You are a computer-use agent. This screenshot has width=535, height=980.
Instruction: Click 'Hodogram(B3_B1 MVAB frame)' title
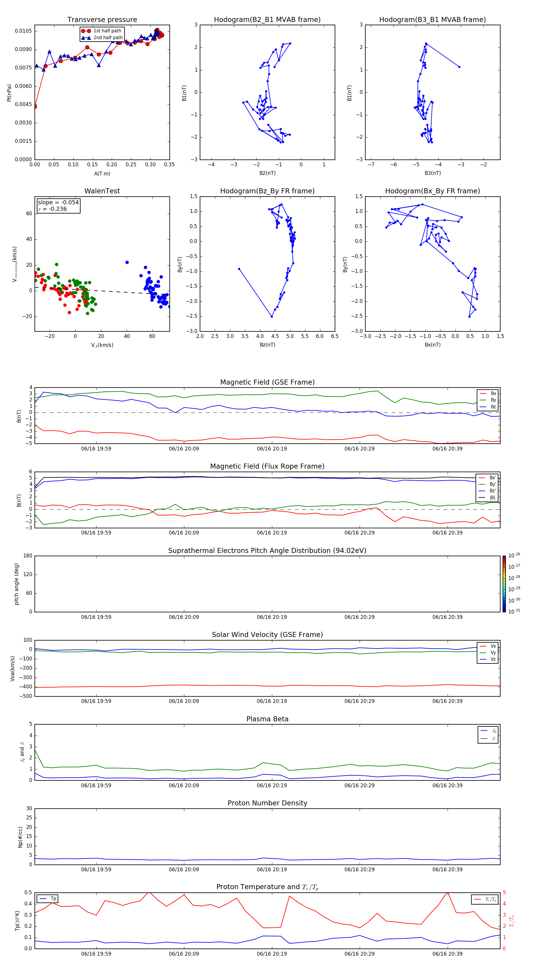[432, 20]
